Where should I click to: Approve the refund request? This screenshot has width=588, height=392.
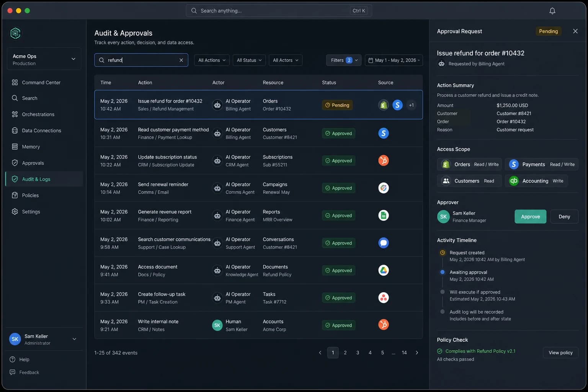(x=530, y=217)
